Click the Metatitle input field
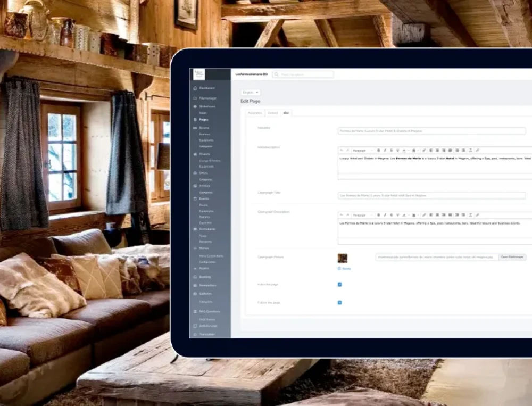The height and width of the screenshot is (406, 532). click(x=431, y=131)
